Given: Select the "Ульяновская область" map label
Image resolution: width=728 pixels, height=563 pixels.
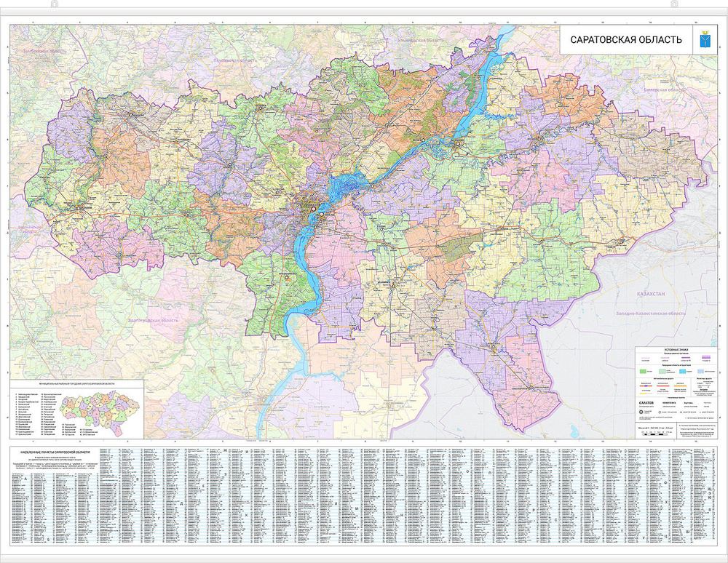Looking at the screenshot, I should [421, 41].
